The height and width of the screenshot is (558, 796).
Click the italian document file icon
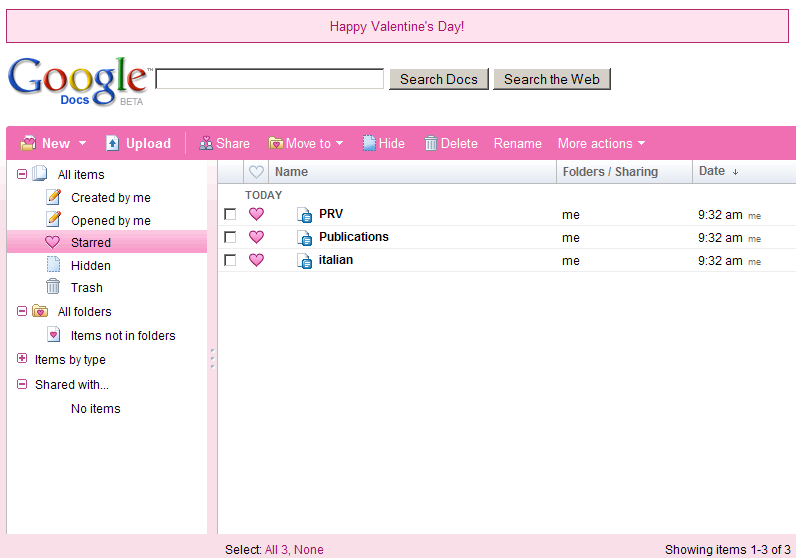(305, 261)
